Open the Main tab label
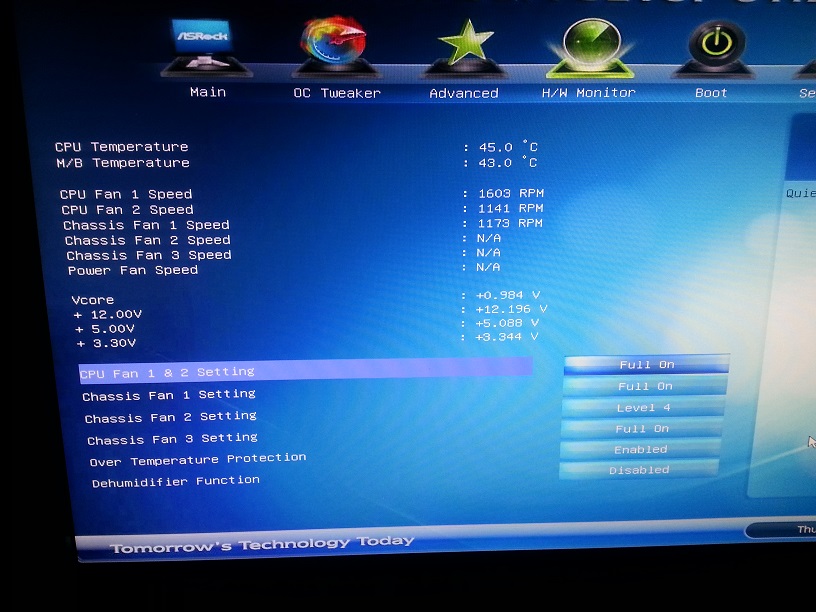Screen dimensions: 816x612 click(x=208, y=92)
